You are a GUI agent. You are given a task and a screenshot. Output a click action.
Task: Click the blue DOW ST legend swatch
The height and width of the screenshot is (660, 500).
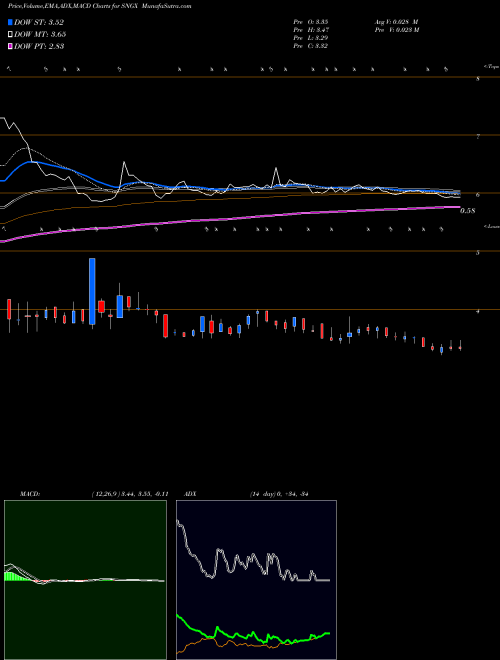(10, 22)
